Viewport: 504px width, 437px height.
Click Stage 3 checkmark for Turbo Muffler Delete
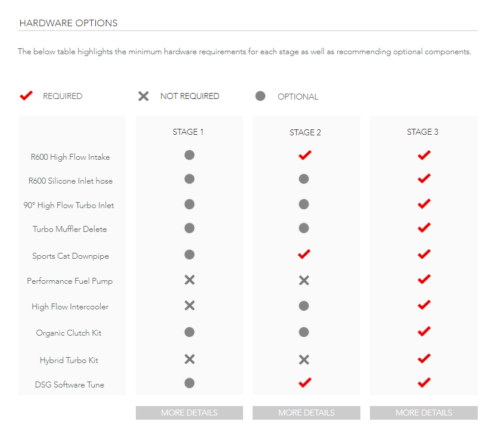[424, 228]
